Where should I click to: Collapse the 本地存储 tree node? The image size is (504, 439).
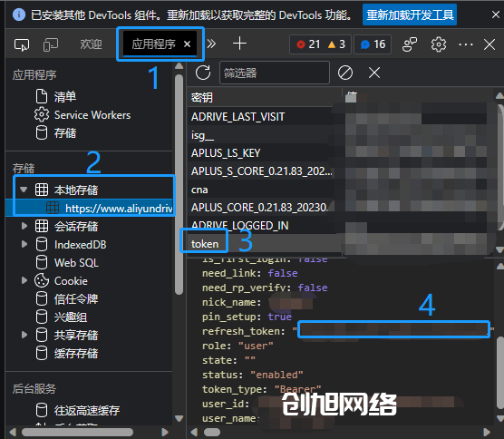24,190
